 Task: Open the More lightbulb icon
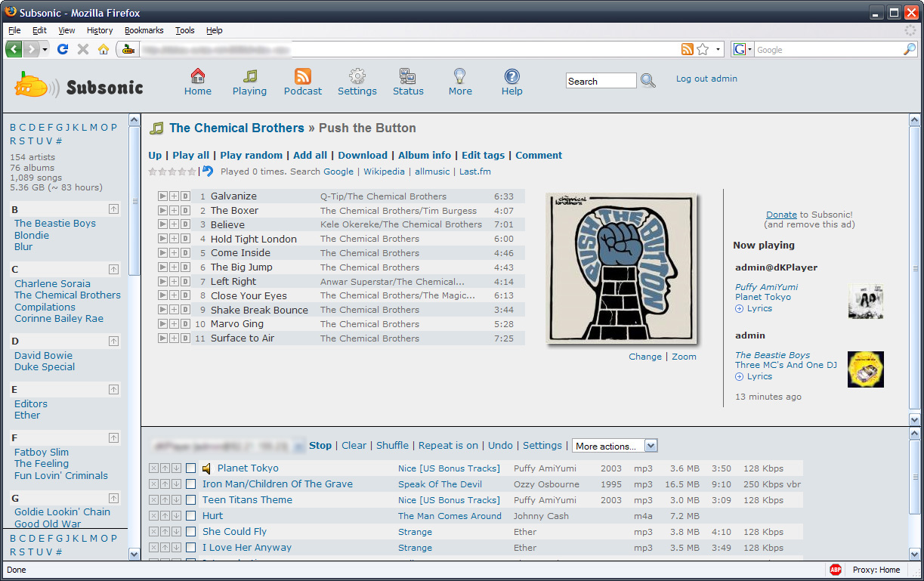[x=459, y=76]
